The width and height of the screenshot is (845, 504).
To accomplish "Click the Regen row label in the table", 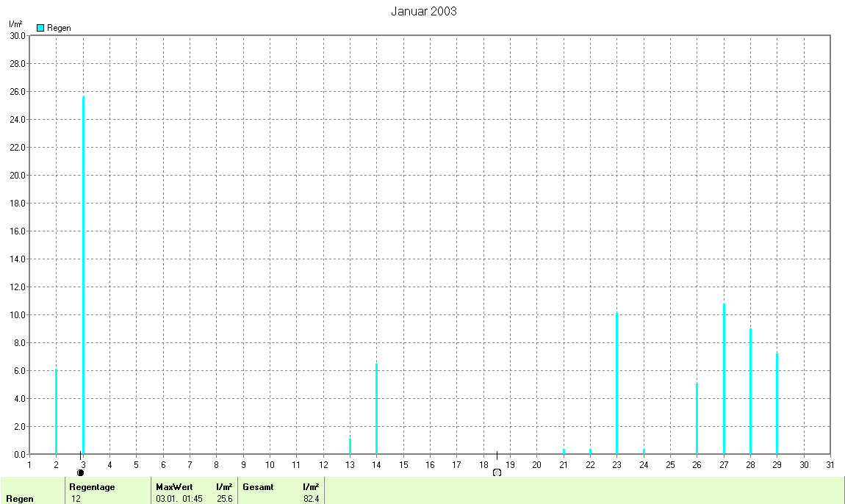I will [19, 499].
